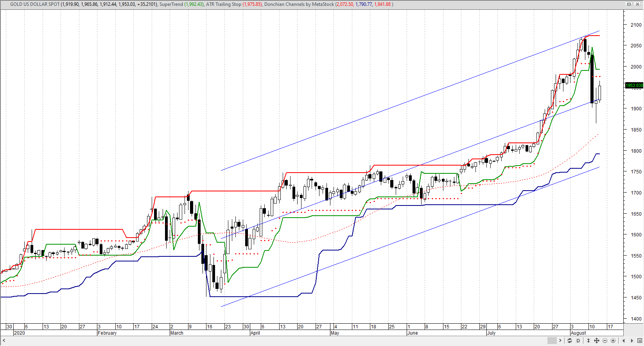Click the vertical rescale arrow icon
Screen dimensions: 644x346
(588, 341)
